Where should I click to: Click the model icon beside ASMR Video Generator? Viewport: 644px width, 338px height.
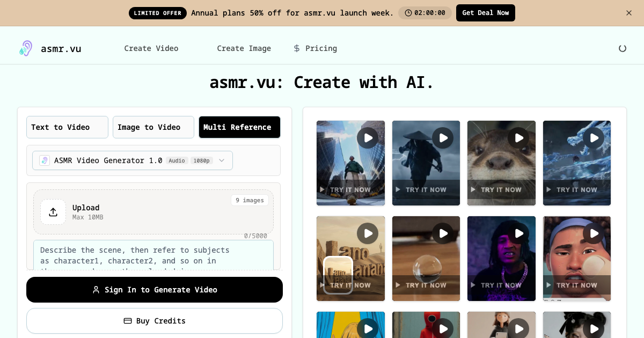[x=45, y=160]
